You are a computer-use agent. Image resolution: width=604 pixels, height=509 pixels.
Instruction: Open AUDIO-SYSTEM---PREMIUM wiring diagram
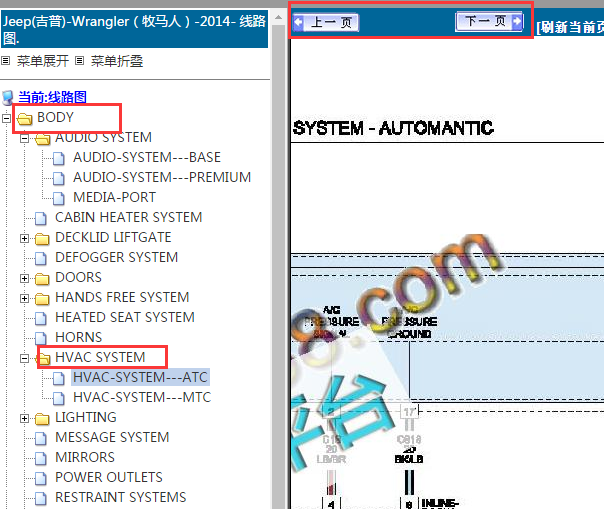tap(162, 177)
